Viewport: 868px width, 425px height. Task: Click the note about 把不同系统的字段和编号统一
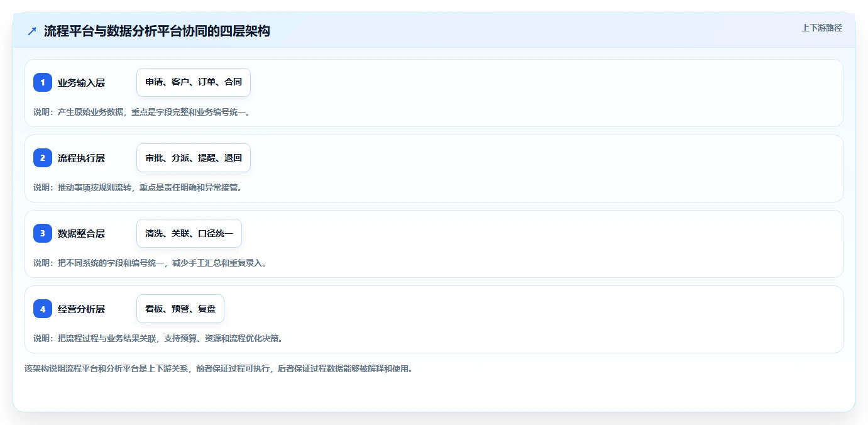coord(151,263)
